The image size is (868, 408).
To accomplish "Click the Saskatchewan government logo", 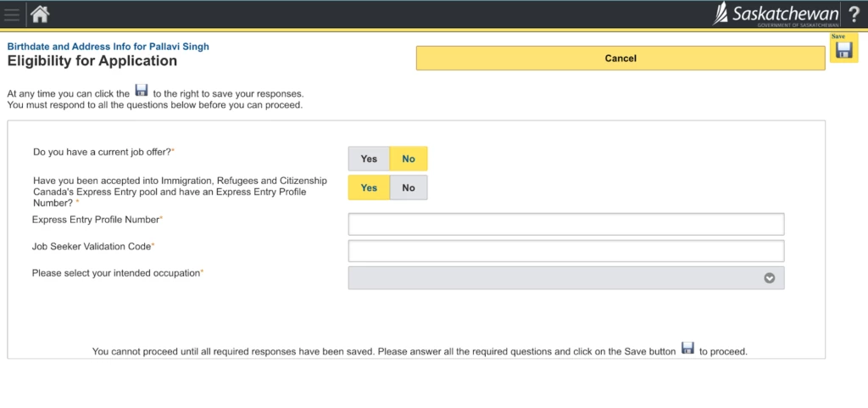I will point(776,14).
